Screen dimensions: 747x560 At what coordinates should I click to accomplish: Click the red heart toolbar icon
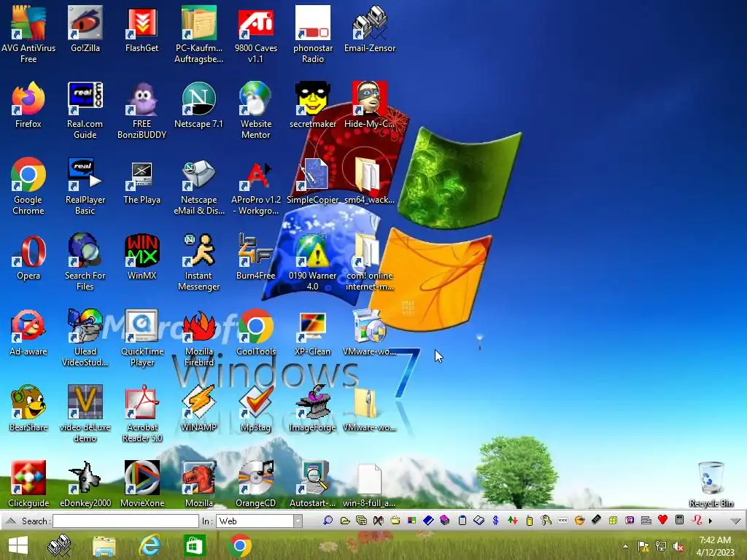tap(662, 520)
